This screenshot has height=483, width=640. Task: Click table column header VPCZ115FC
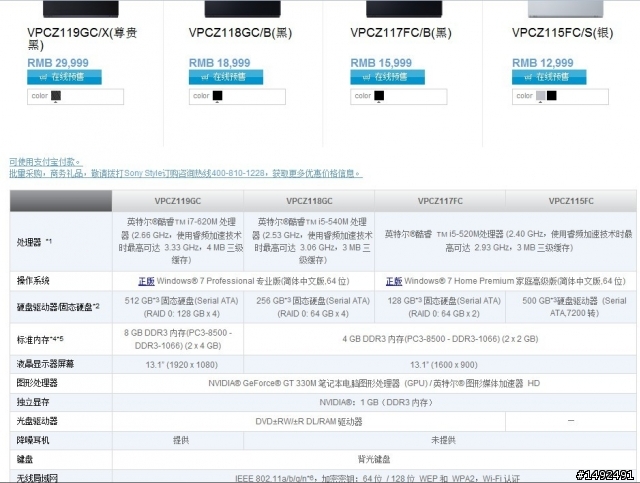coord(571,201)
